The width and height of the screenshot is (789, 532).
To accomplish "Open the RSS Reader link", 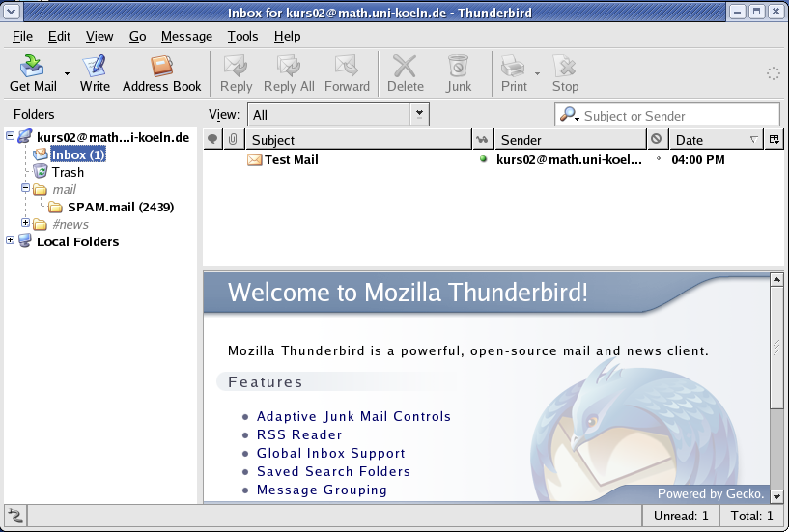I will tap(299, 434).
